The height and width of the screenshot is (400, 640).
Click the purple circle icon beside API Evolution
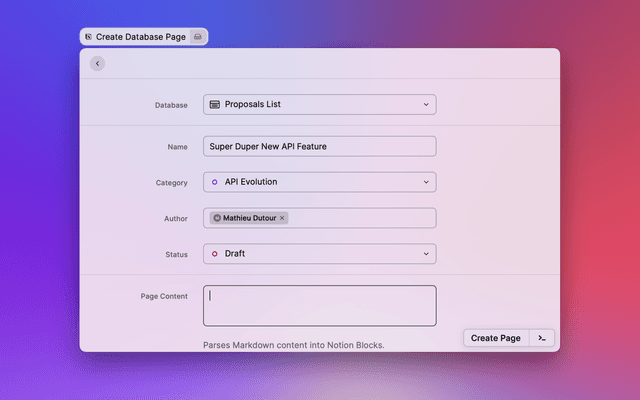click(215, 182)
